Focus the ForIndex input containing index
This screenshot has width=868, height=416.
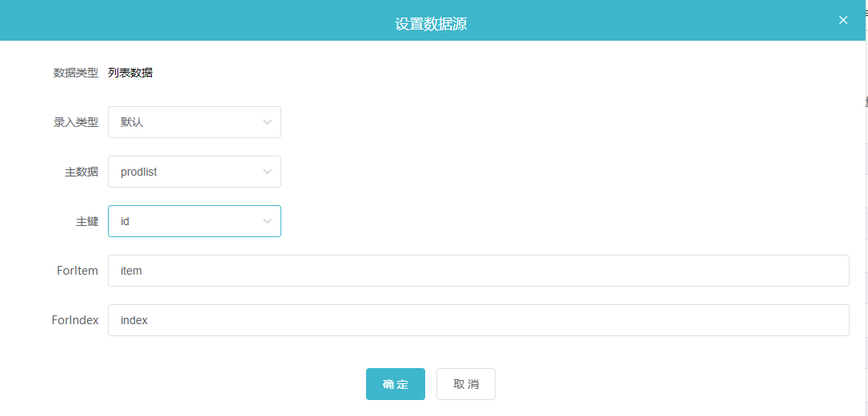tap(478, 320)
